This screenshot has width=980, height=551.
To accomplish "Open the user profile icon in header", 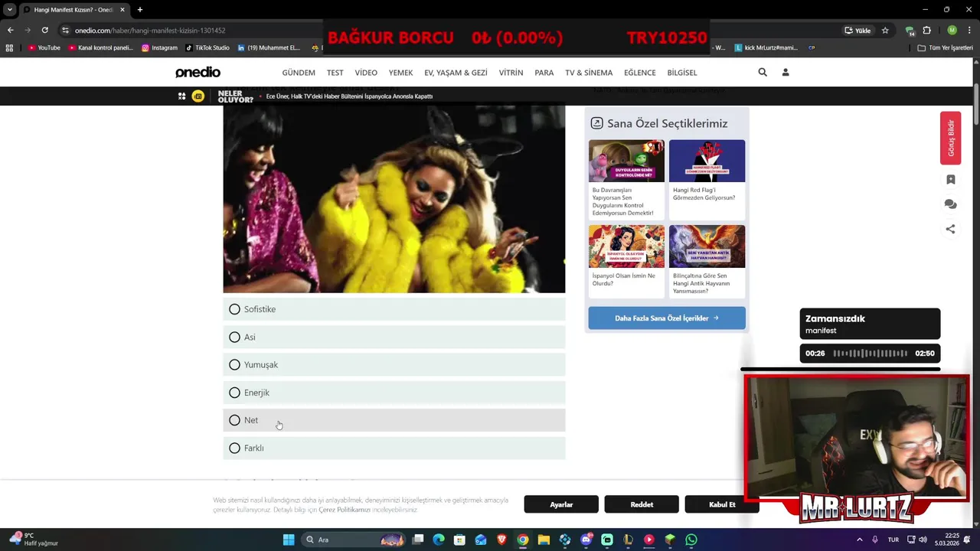I will click(785, 72).
